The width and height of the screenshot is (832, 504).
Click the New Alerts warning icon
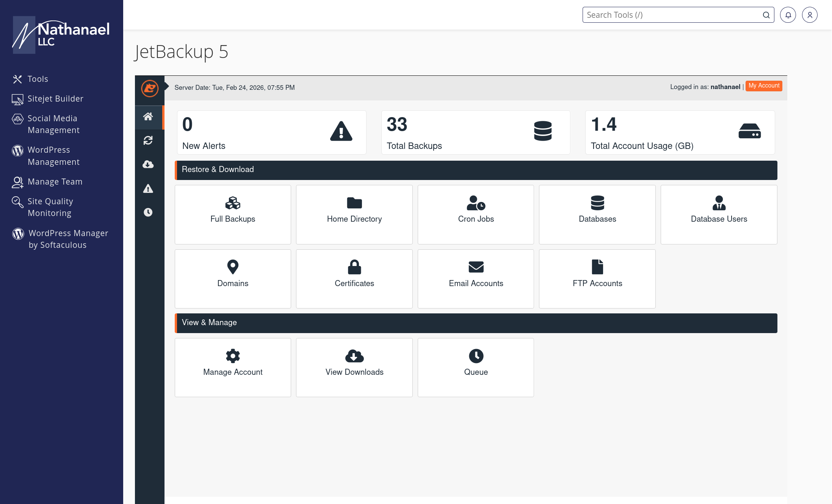[x=341, y=131]
